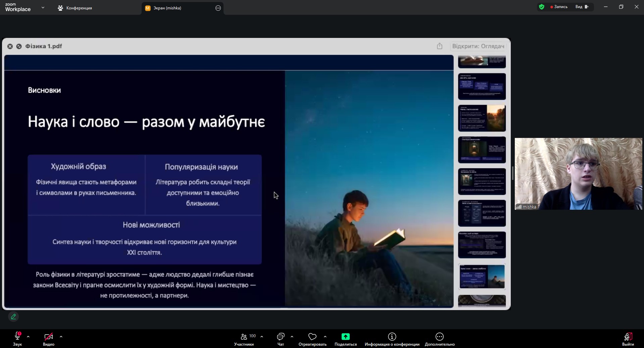Open Zoom Workplace dropdown chevron
Screen dimensions: 644x348
(43, 7)
